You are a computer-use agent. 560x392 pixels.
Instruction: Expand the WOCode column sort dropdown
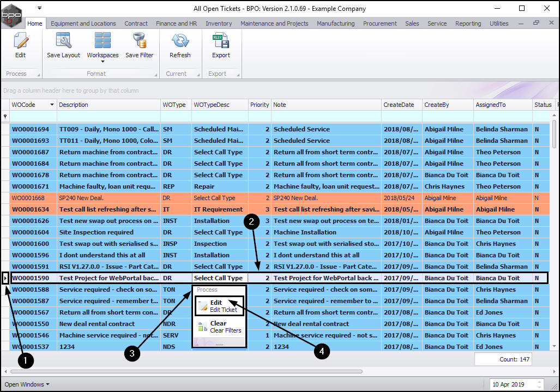tap(52, 105)
